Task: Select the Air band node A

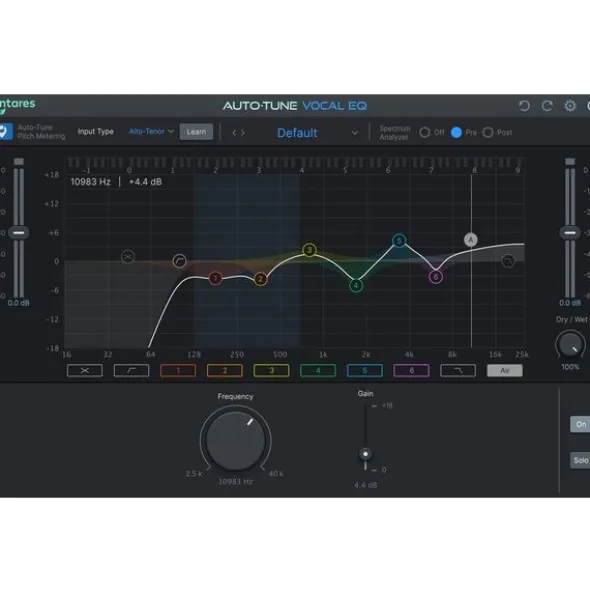Action: pyautogui.click(x=470, y=240)
